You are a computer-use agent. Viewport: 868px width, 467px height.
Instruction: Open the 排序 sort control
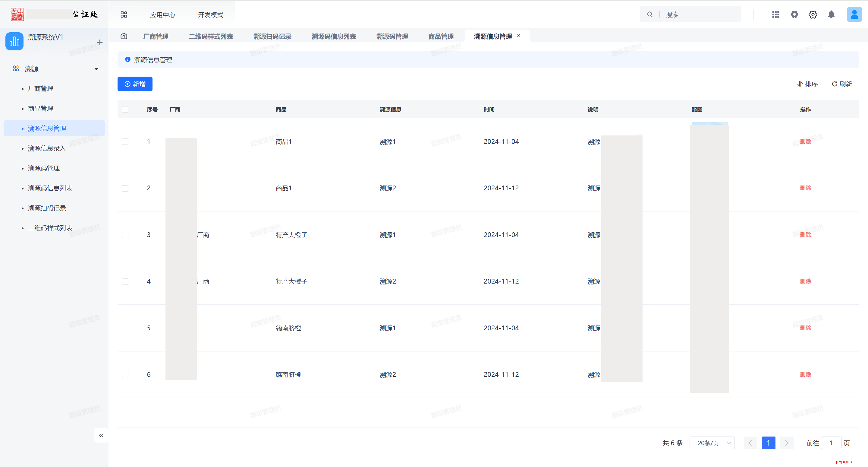[x=807, y=84]
